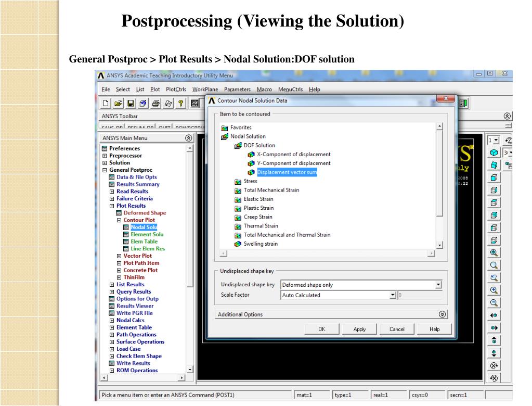The image size is (532, 406).
Task: Click the New Analysis file icon
Action: click(106, 103)
